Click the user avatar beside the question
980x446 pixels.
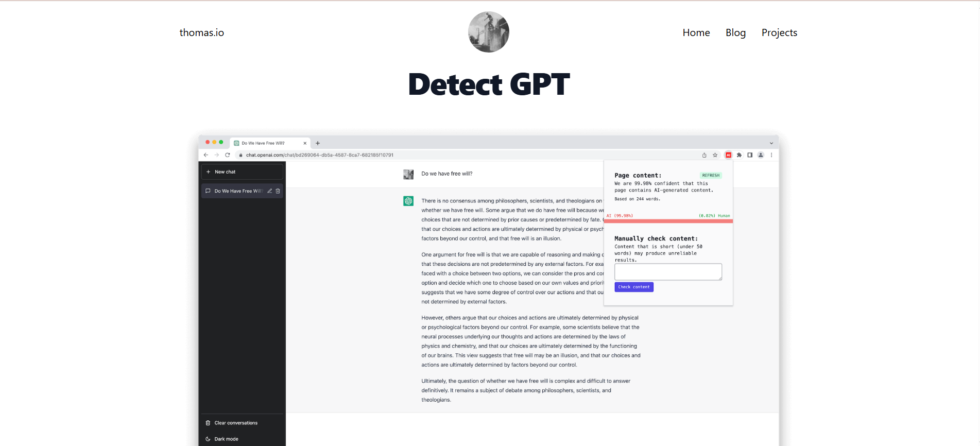pos(408,175)
